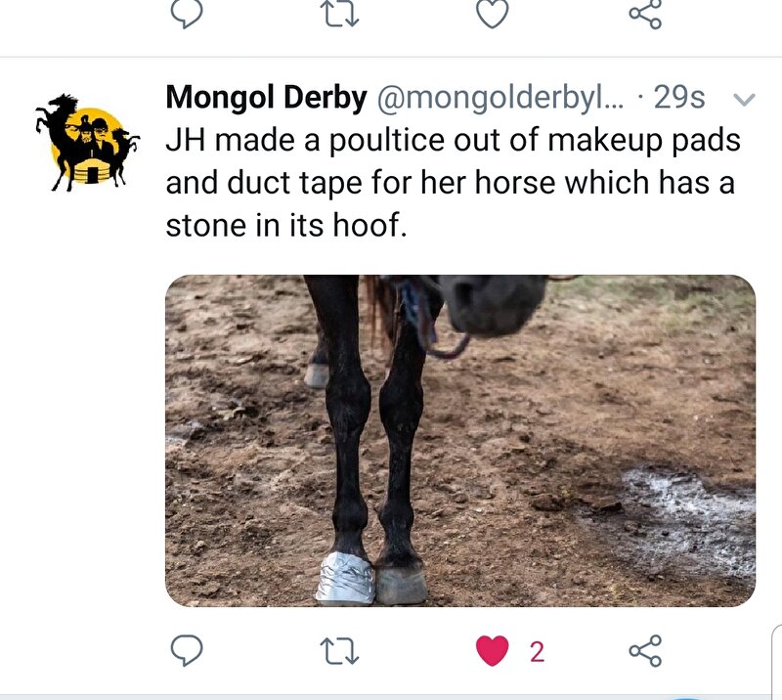Viewport: 782px width, 700px height.
Task: Expand tweet options with down chevron
Action: click(744, 100)
